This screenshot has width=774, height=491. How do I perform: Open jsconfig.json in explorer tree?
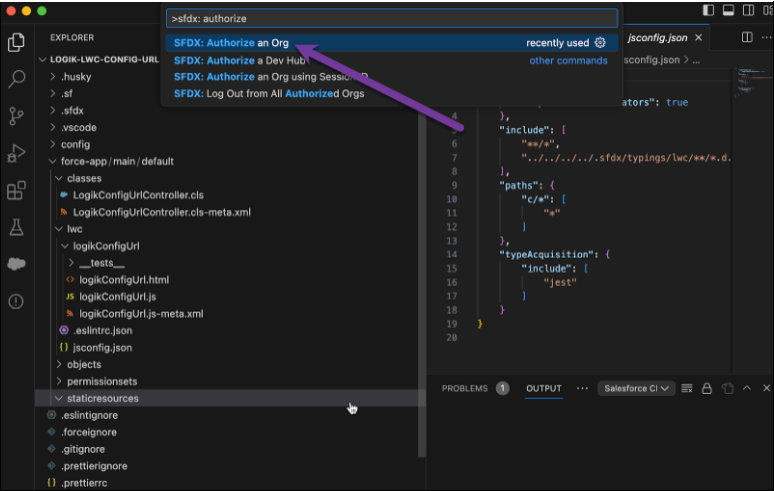pyautogui.click(x=102, y=348)
